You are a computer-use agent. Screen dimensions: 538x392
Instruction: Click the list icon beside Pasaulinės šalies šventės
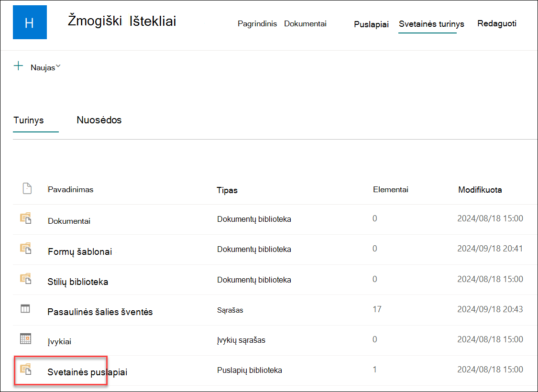point(25,309)
